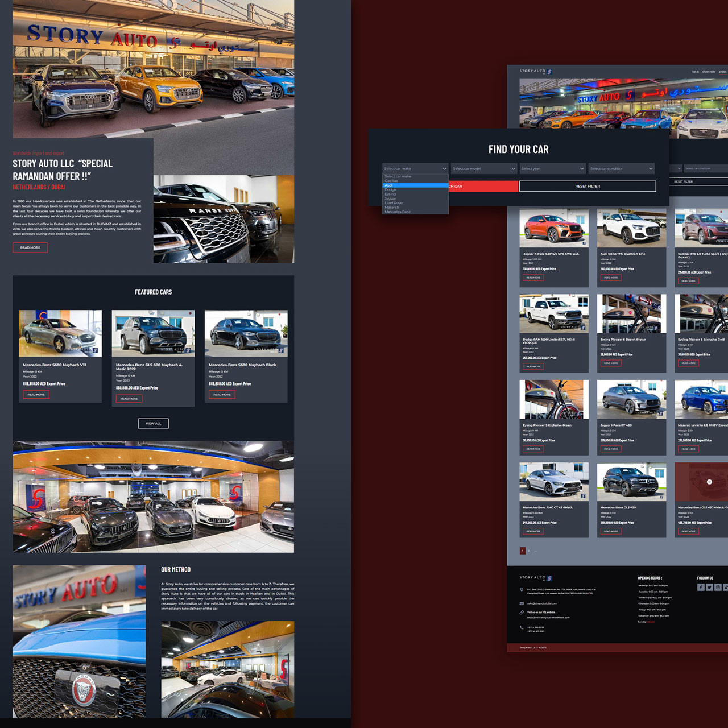
Task: Click READ MORE for Mercedes-Benz S680 Maybach V12
Action: coord(36,395)
